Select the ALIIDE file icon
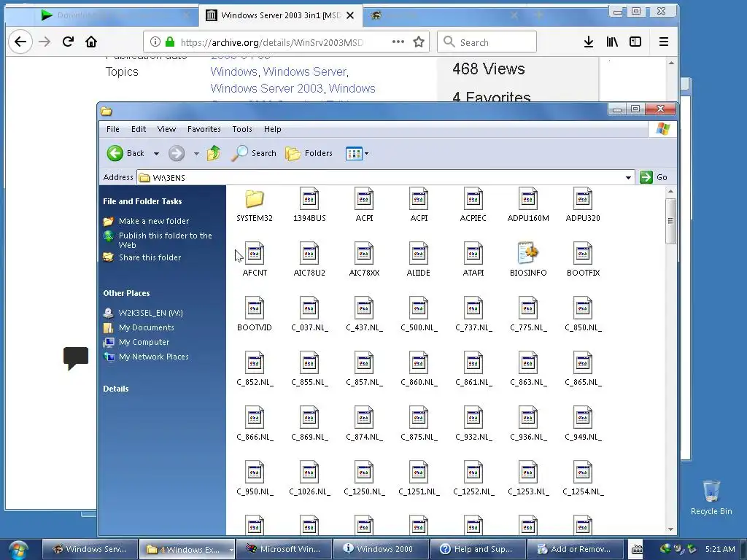This screenshot has height=560, width=747. point(418,254)
